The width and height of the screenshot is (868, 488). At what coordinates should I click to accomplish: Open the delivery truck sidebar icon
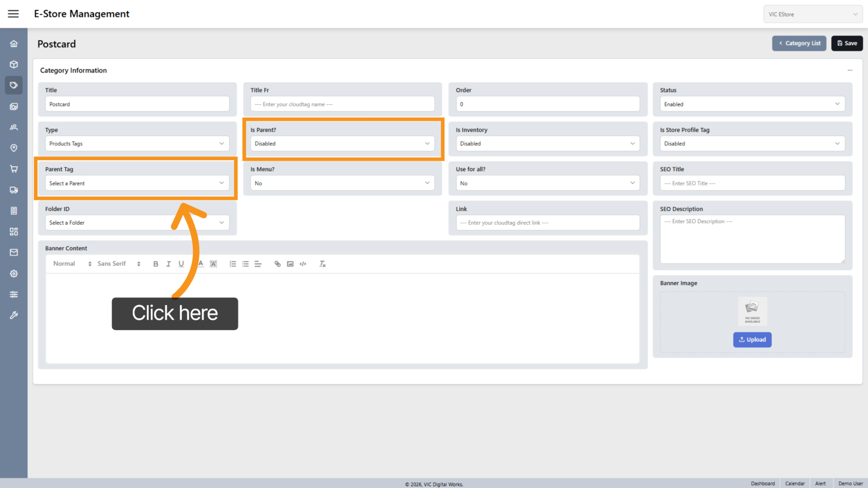click(14, 190)
